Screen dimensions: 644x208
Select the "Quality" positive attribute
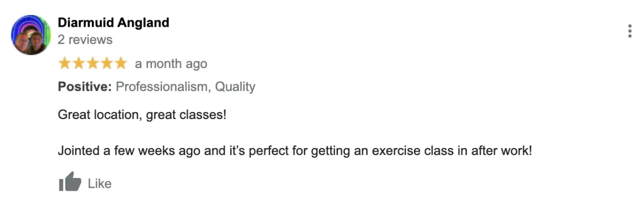pyautogui.click(x=235, y=86)
